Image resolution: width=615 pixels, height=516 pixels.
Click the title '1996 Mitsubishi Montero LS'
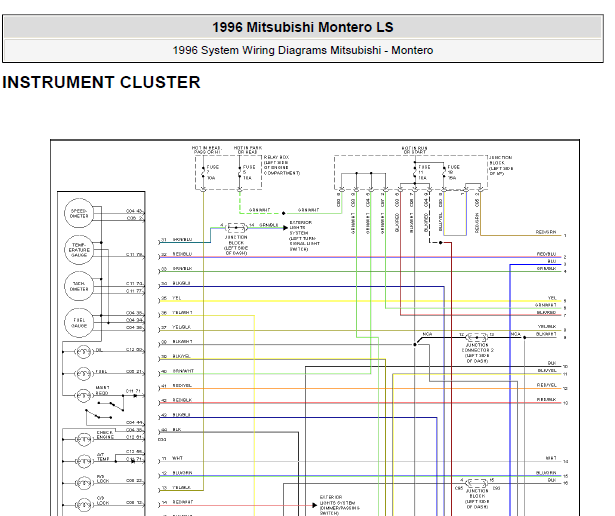302,27
